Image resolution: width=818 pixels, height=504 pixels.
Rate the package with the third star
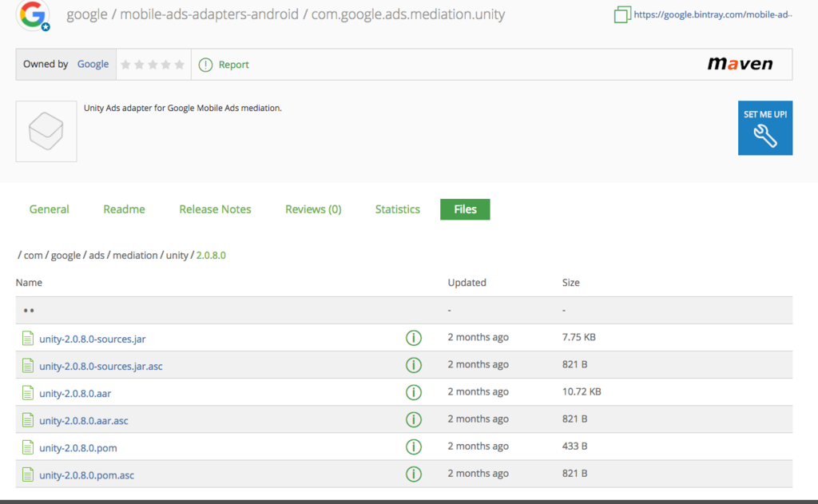coord(153,64)
